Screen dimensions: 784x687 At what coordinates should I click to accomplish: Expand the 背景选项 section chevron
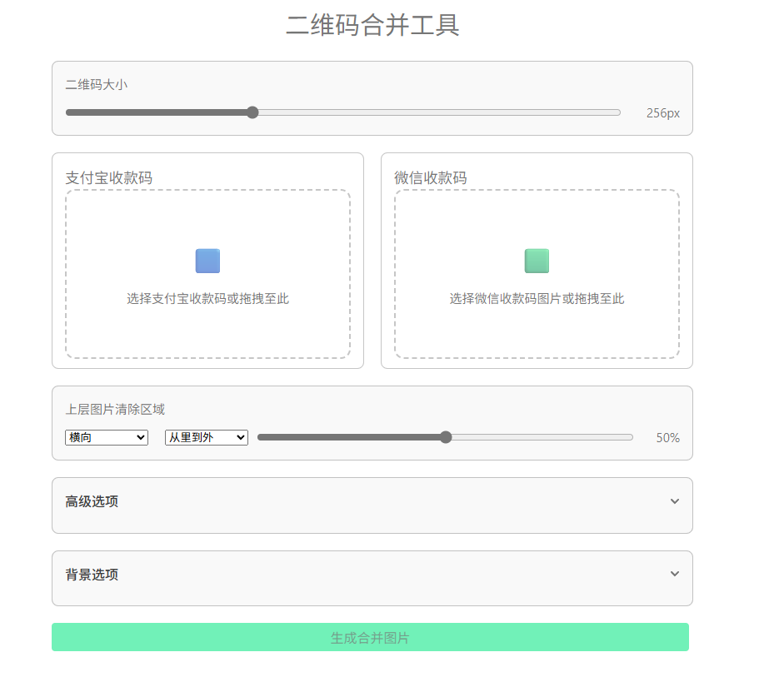point(675,574)
